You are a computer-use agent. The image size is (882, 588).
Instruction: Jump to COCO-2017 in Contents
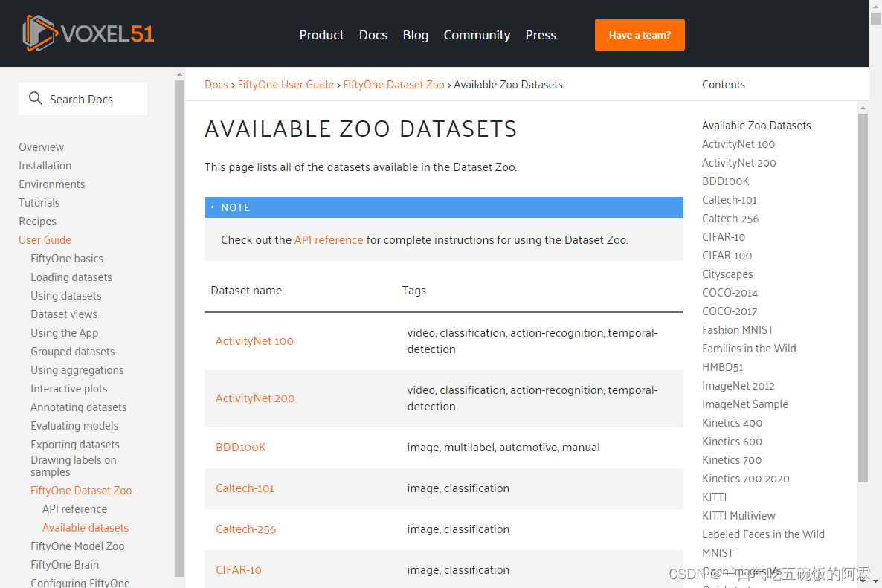(x=729, y=311)
